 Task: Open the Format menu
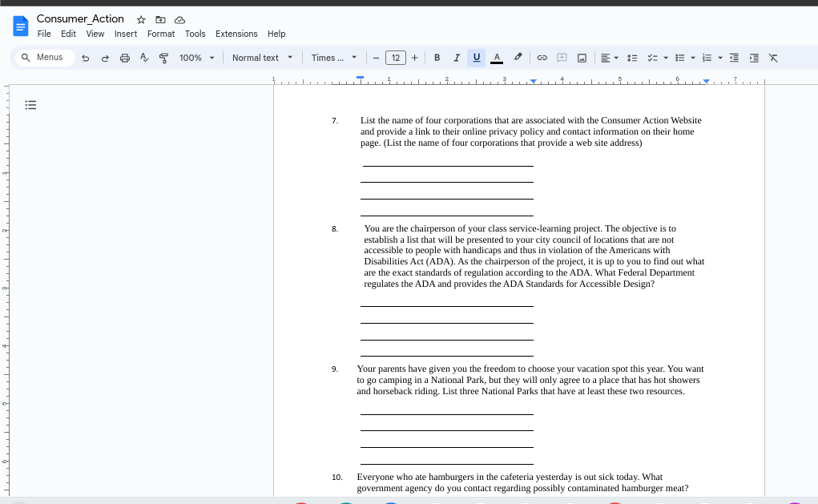click(160, 34)
